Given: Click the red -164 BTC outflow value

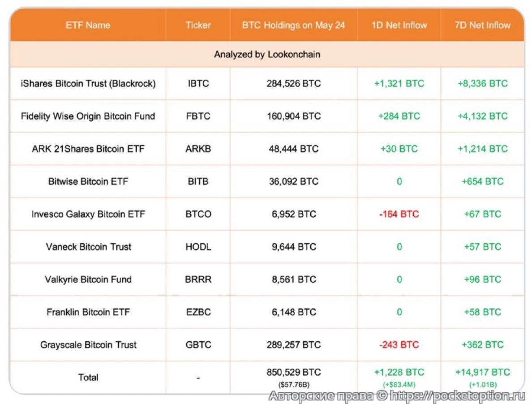Looking at the screenshot, I should pos(399,214).
